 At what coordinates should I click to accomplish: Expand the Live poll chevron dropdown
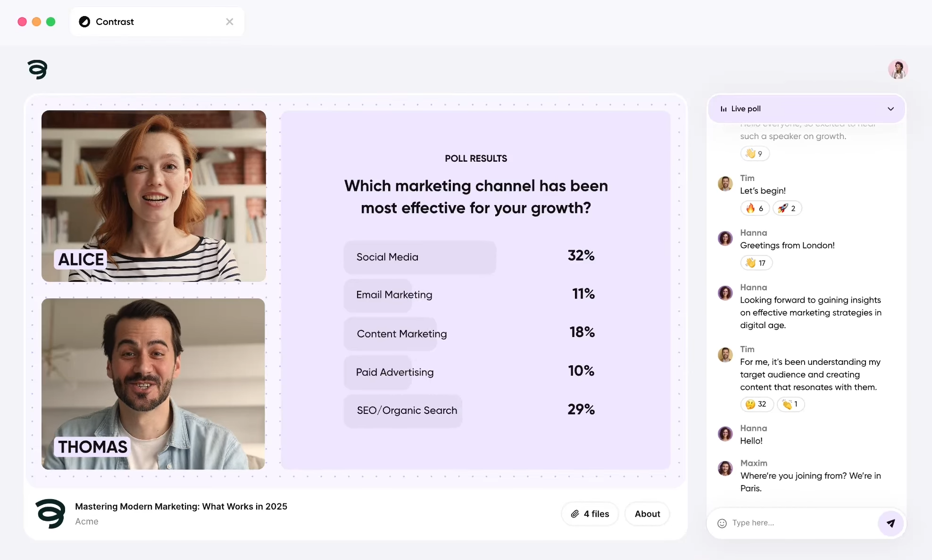click(890, 109)
